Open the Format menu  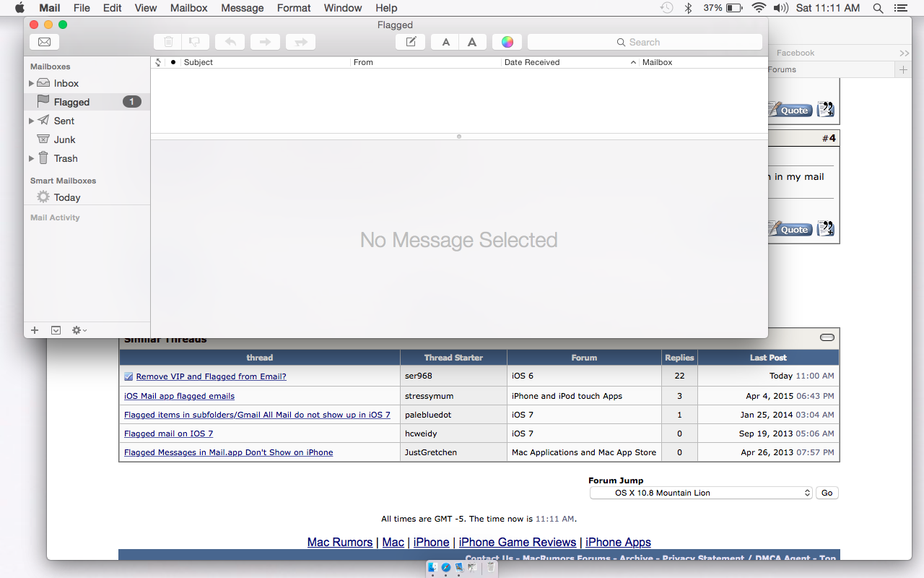coord(294,8)
